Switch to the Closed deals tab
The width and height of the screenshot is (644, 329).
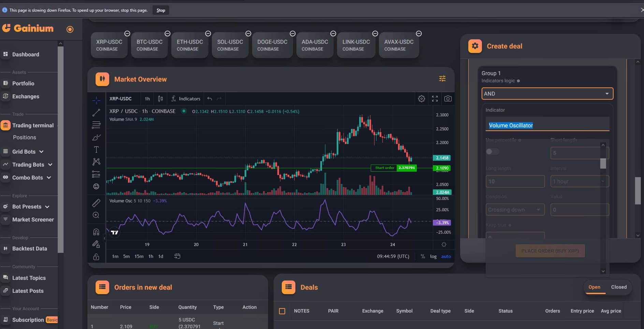[x=619, y=287]
